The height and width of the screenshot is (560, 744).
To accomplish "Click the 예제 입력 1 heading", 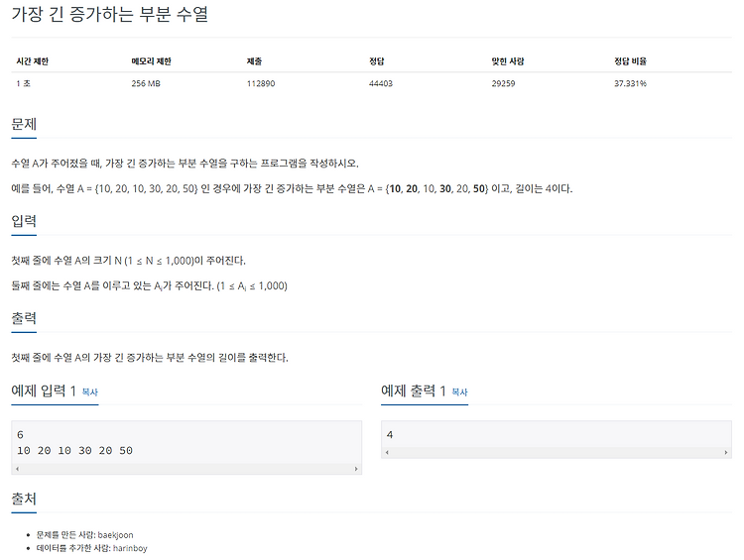I will tap(44, 392).
